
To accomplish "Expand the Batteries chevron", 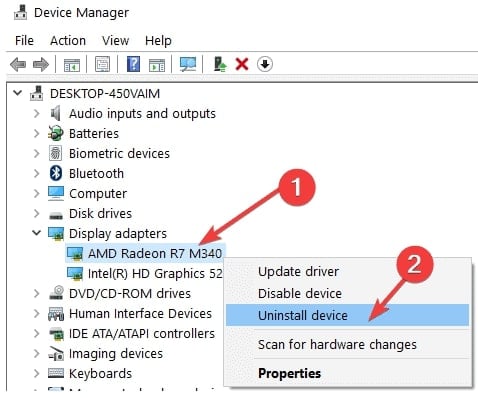I will point(37,133).
